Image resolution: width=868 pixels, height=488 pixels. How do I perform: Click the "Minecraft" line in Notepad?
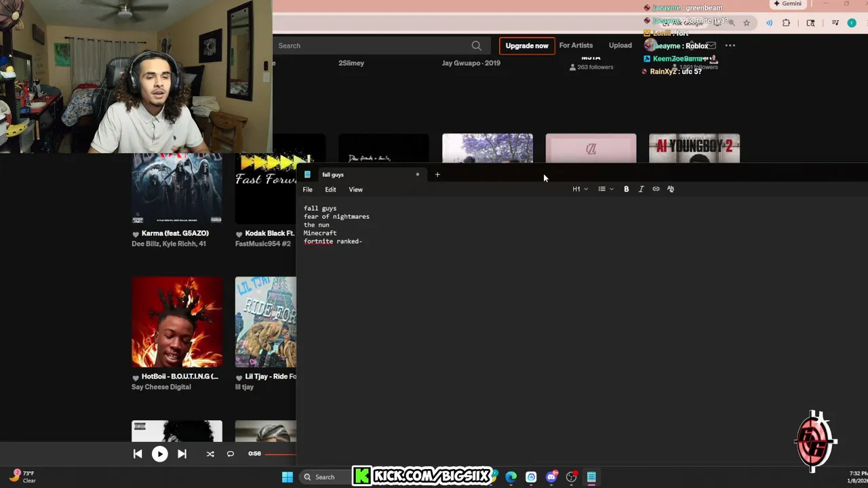pyautogui.click(x=320, y=233)
